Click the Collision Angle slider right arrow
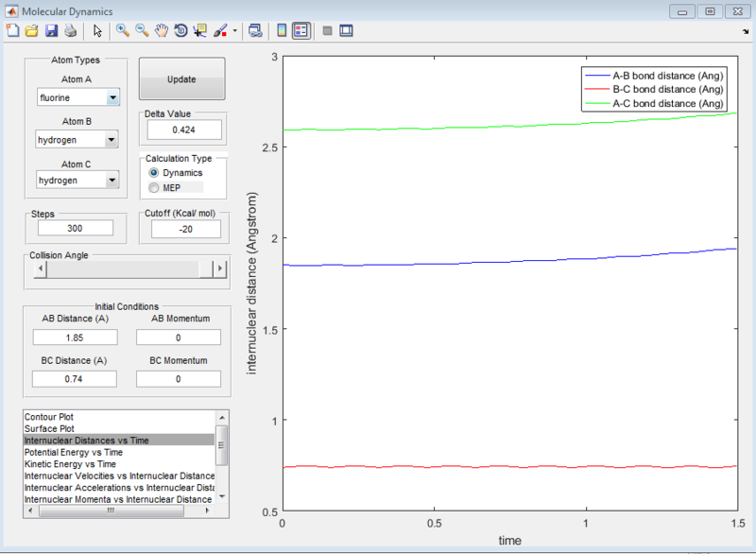Viewport: 756px width, 554px height. coord(220,269)
